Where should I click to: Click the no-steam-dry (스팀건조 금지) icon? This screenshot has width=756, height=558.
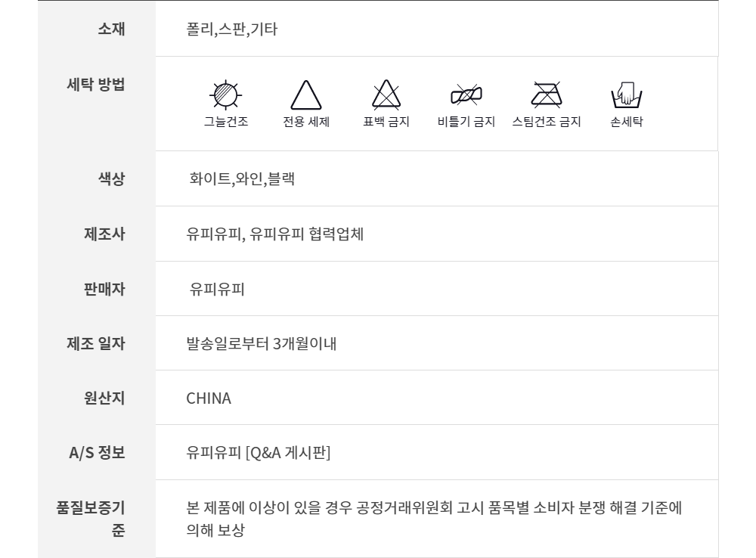(x=546, y=94)
